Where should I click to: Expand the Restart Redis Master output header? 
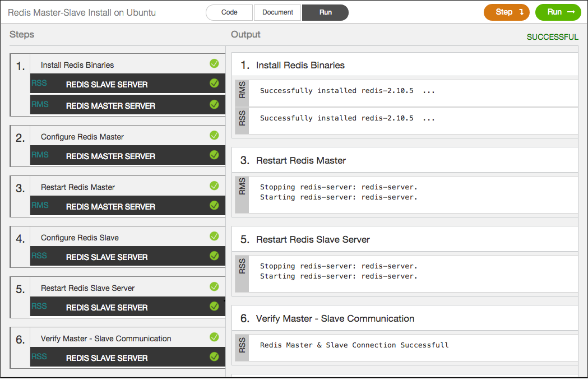click(301, 160)
